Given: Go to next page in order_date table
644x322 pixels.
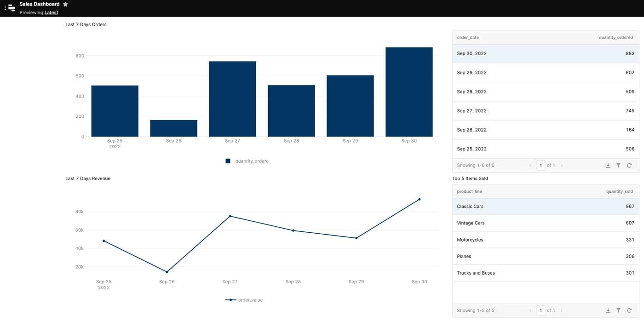Looking at the screenshot, I should click(x=562, y=166).
